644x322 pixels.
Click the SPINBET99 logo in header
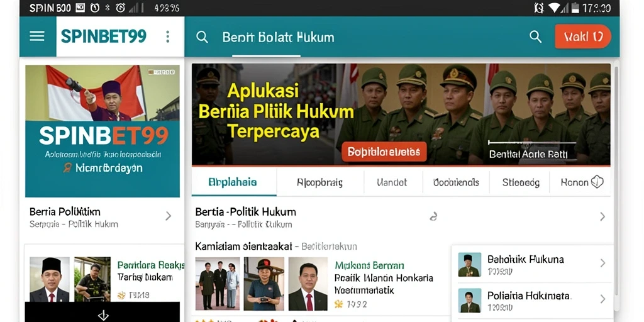coord(104,36)
